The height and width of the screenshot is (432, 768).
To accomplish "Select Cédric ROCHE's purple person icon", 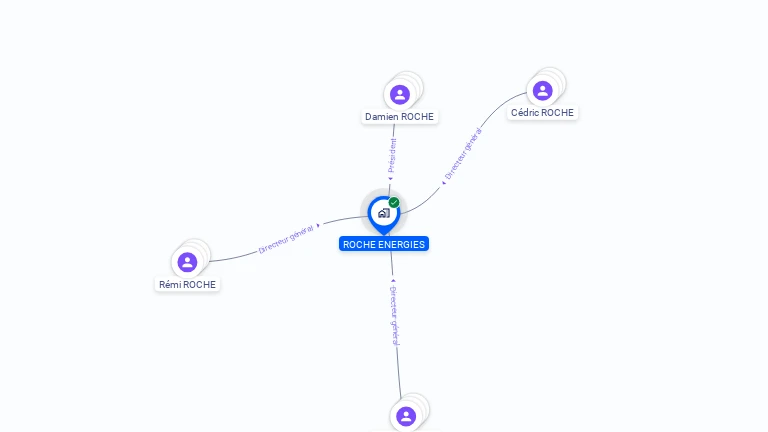I will [542, 91].
